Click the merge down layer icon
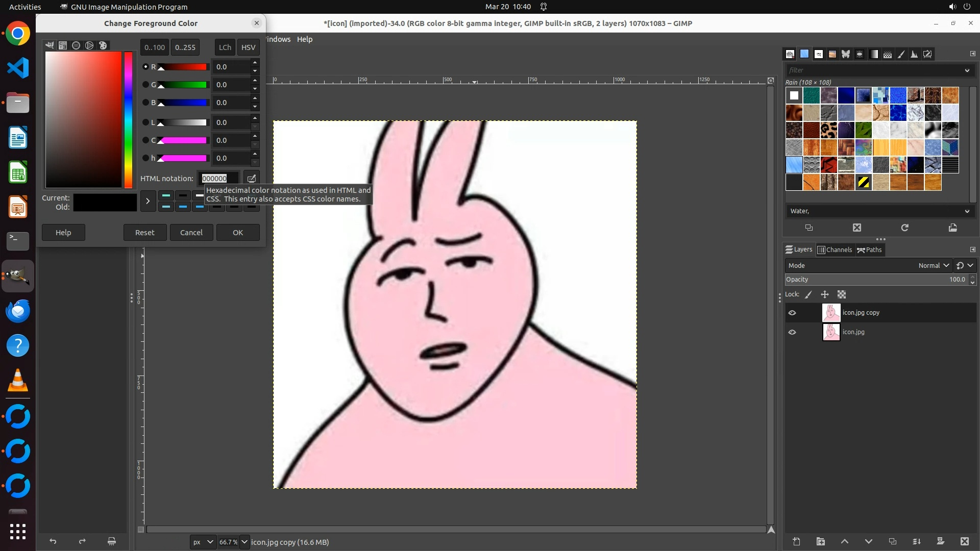The width and height of the screenshot is (980, 551). tap(916, 541)
